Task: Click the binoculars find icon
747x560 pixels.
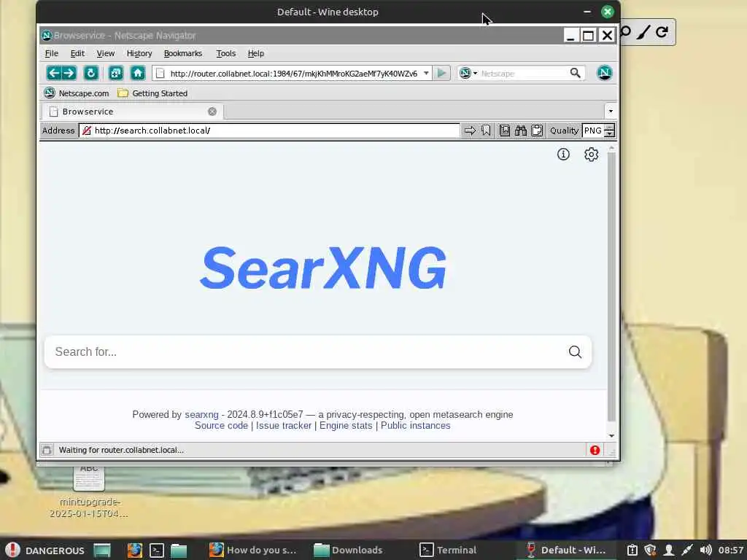Action: click(521, 131)
